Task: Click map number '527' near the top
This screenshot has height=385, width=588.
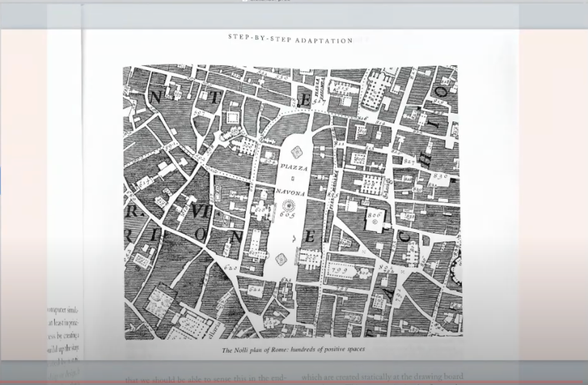Action: coord(318,101)
